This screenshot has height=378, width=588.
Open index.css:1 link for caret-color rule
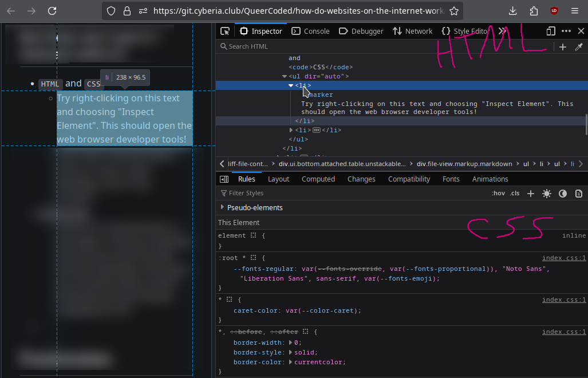pos(563,300)
